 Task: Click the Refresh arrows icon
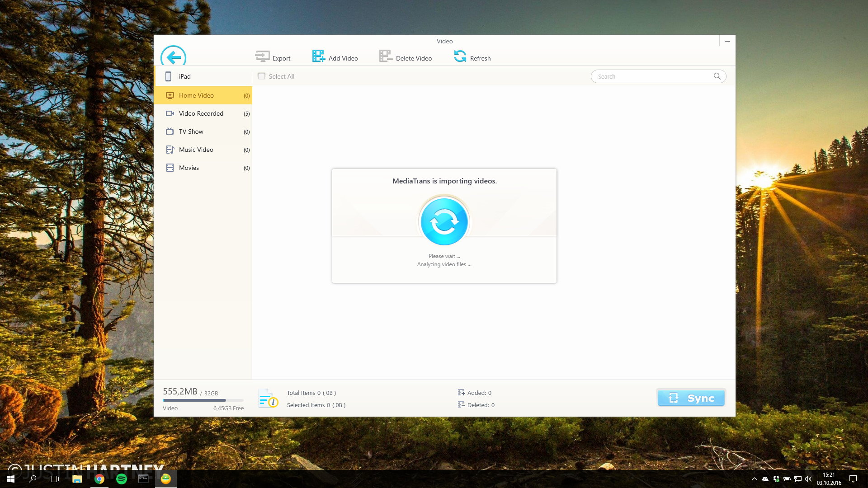tap(460, 56)
